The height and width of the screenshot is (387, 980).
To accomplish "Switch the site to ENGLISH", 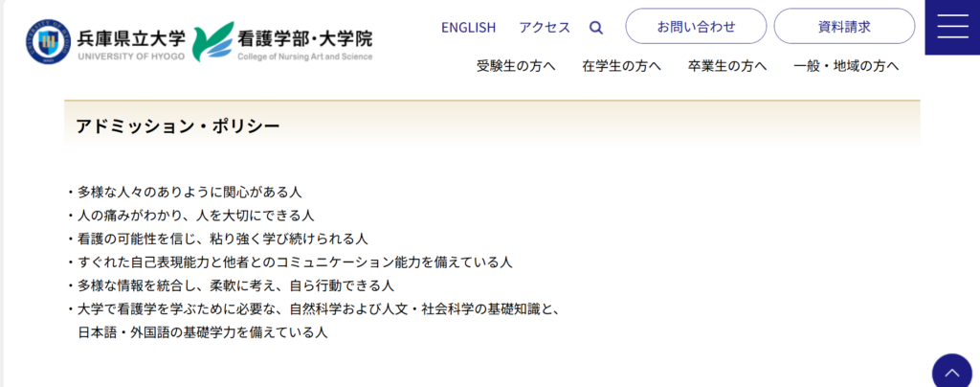I will 468,27.
